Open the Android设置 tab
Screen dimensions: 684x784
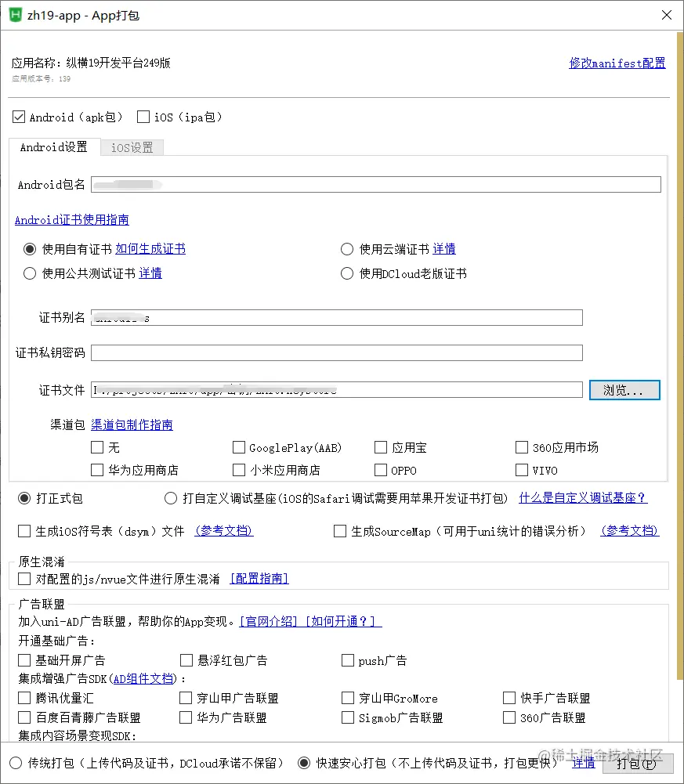click(53, 146)
